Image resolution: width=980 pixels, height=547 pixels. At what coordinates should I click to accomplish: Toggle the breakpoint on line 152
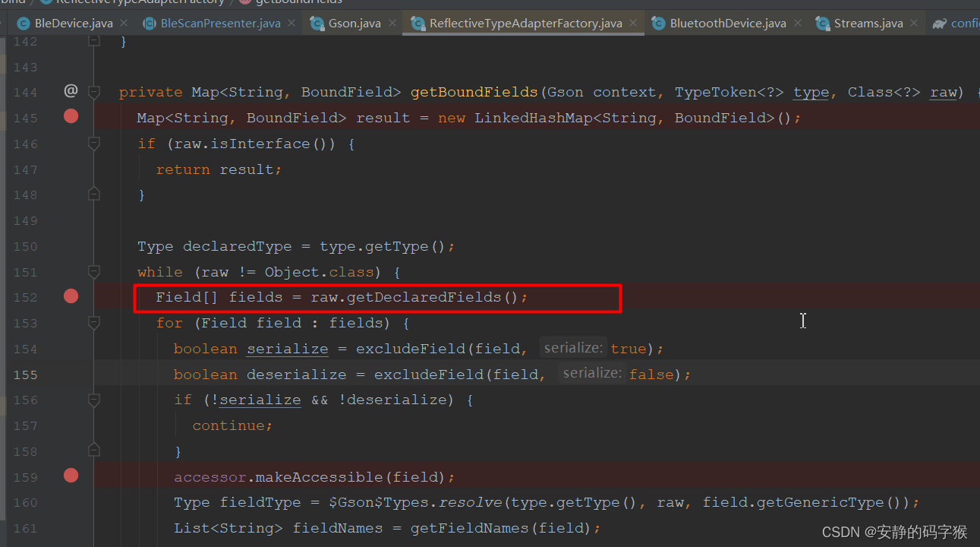click(71, 296)
